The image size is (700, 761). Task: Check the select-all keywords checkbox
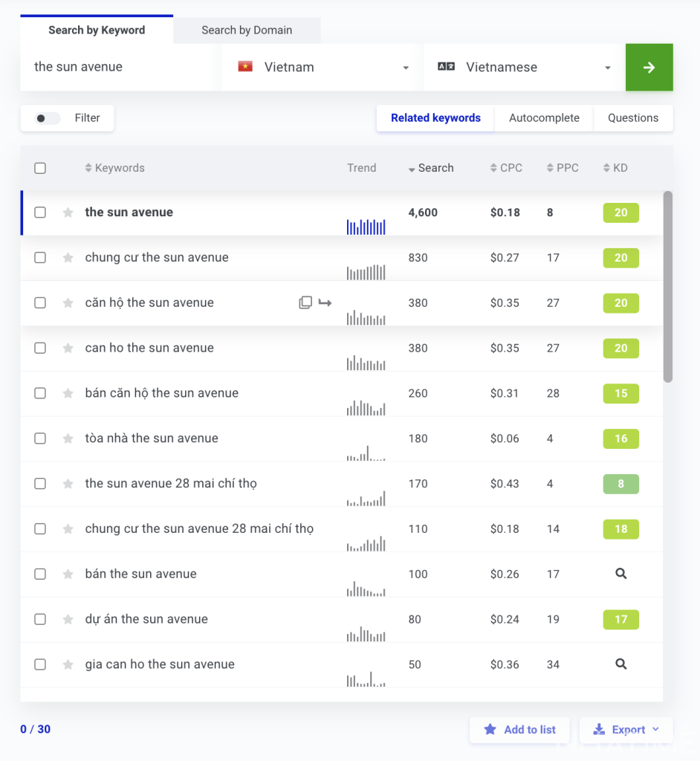(40, 168)
